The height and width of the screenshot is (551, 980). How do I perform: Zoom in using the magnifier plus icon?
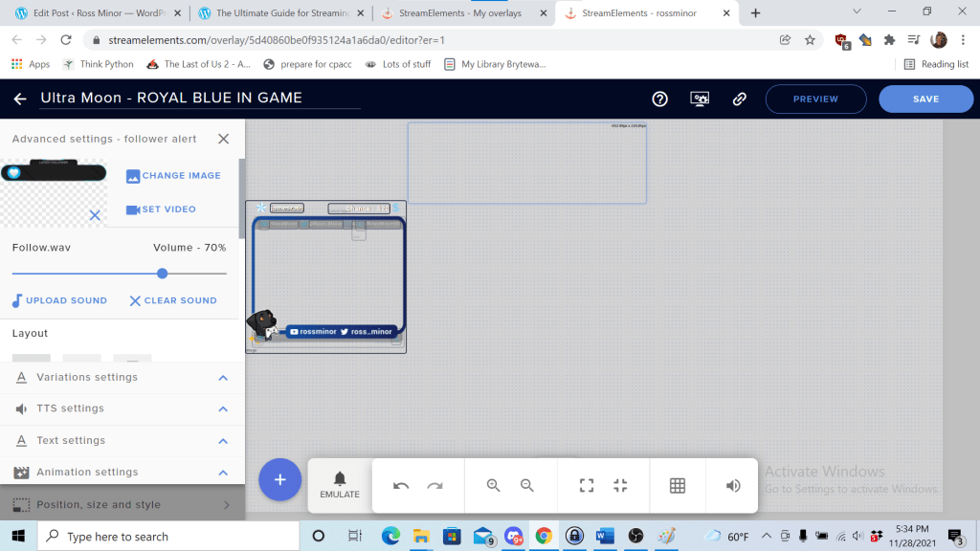(493, 485)
